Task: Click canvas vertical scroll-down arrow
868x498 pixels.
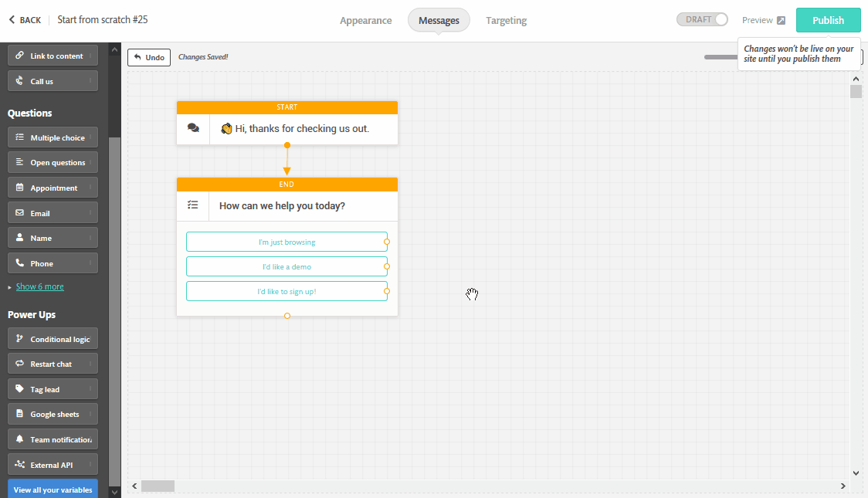Action: [x=856, y=473]
